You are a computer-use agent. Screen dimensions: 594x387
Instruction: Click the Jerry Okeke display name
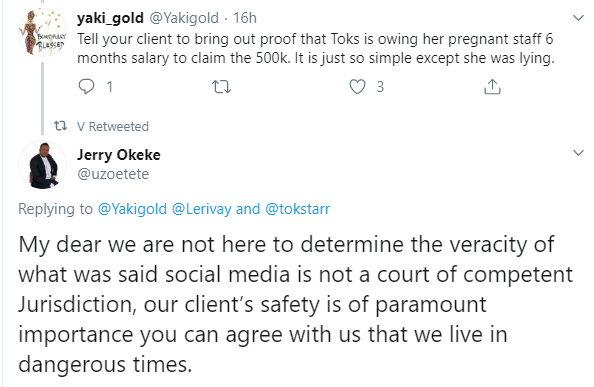click(119, 155)
